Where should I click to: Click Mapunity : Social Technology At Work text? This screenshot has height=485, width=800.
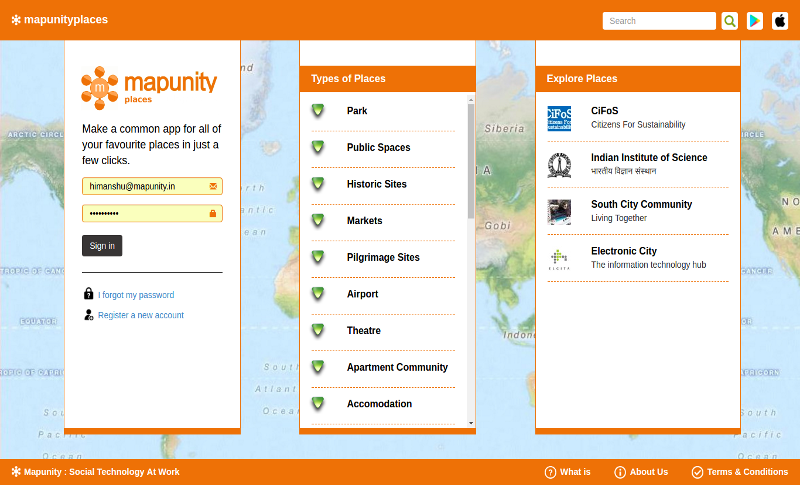point(102,472)
